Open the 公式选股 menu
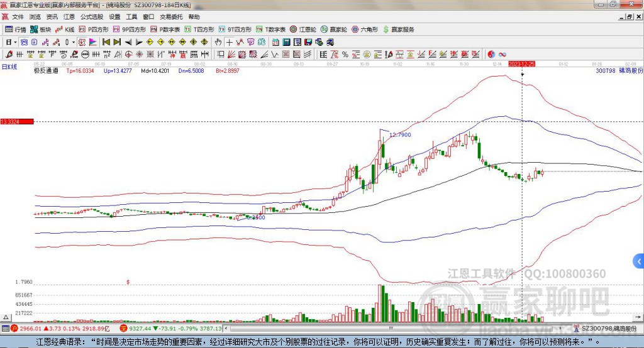The height and width of the screenshot is (348, 644). pyautogui.click(x=92, y=17)
